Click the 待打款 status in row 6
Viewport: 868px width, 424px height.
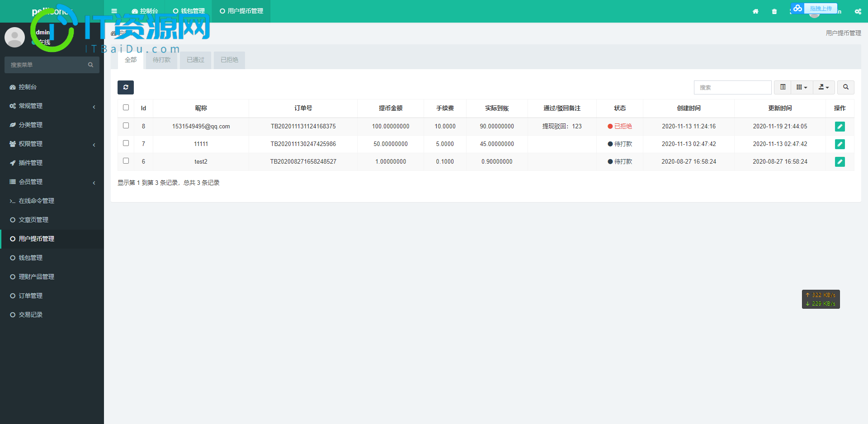620,161
